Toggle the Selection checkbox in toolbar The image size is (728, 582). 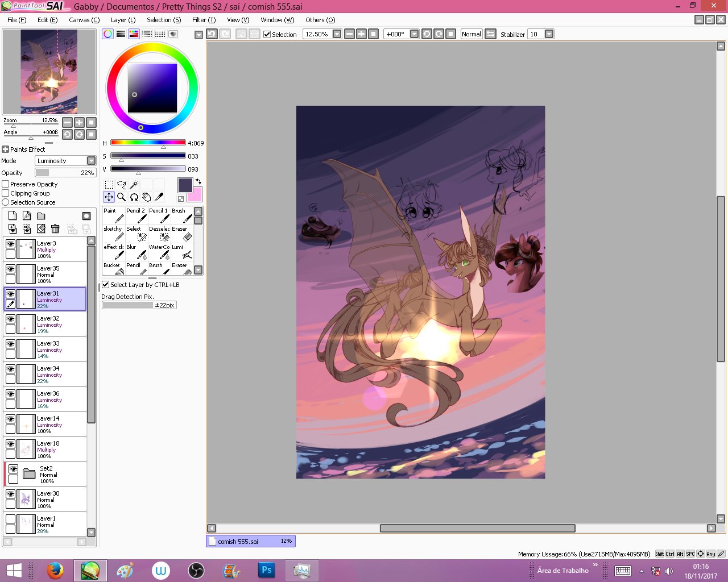267,34
